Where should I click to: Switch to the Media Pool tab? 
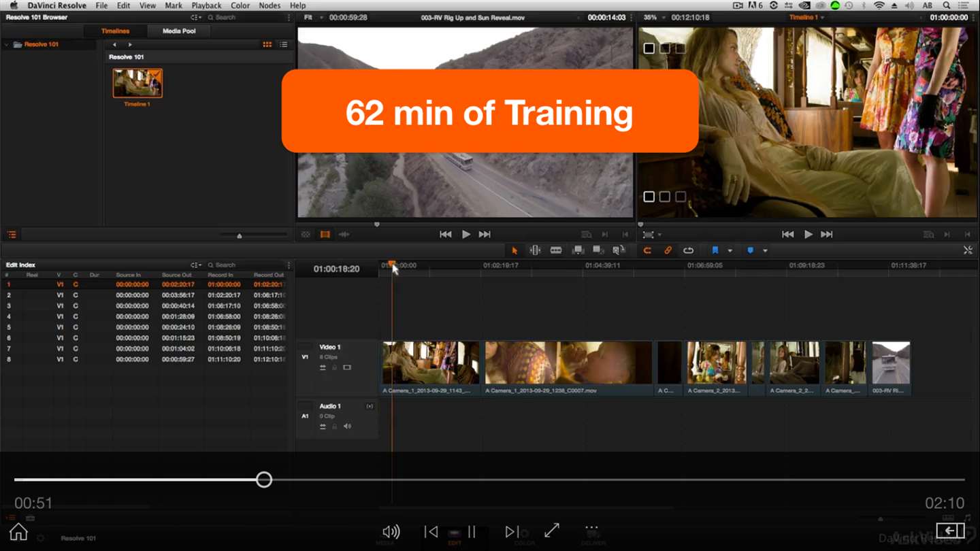pos(179,31)
